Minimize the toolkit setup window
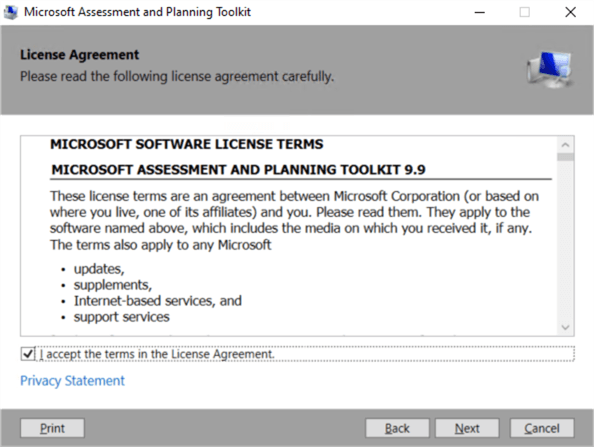The width and height of the screenshot is (594, 447). point(480,12)
